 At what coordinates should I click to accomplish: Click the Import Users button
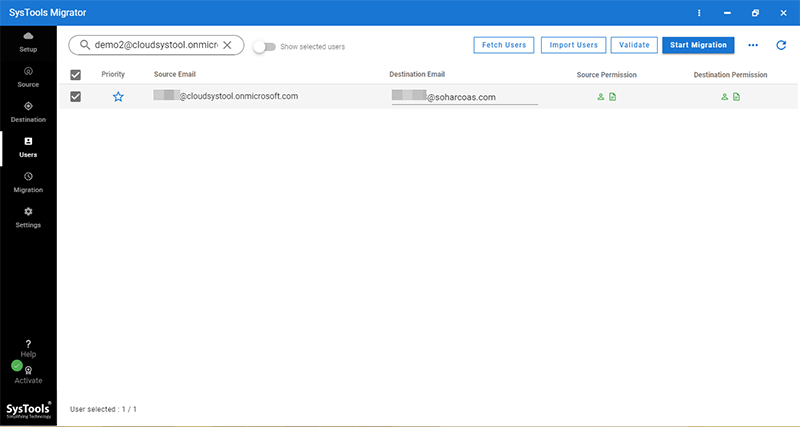click(573, 45)
